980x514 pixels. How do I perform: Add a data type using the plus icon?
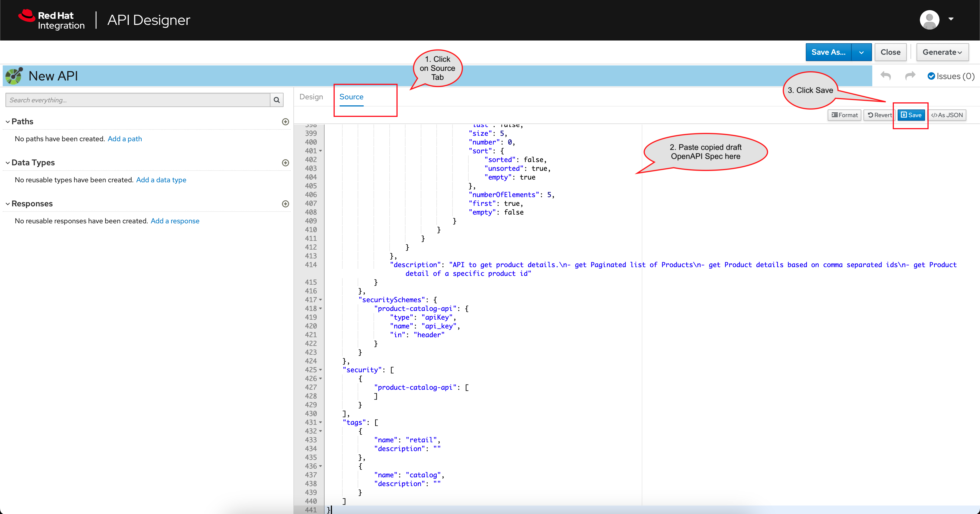click(x=285, y=163)
